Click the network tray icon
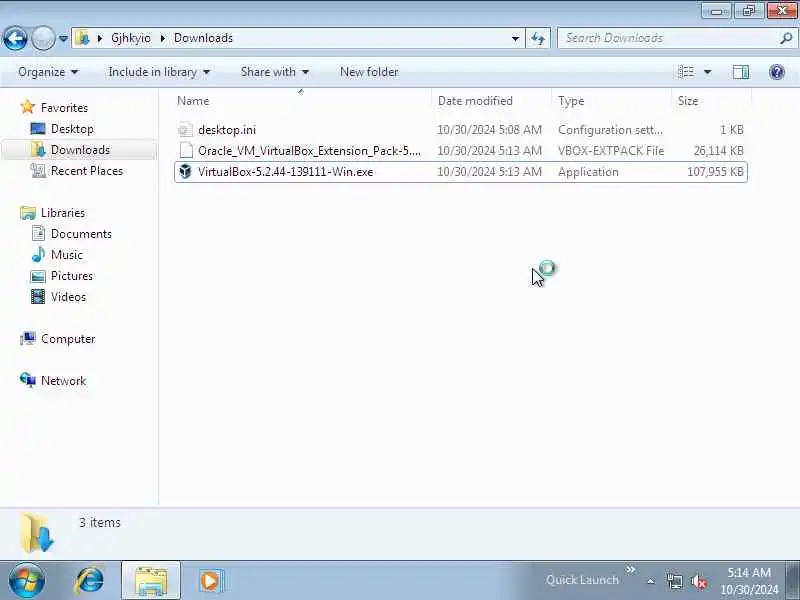The width and height of the screenshot is (800, 600). pos(674,581)
